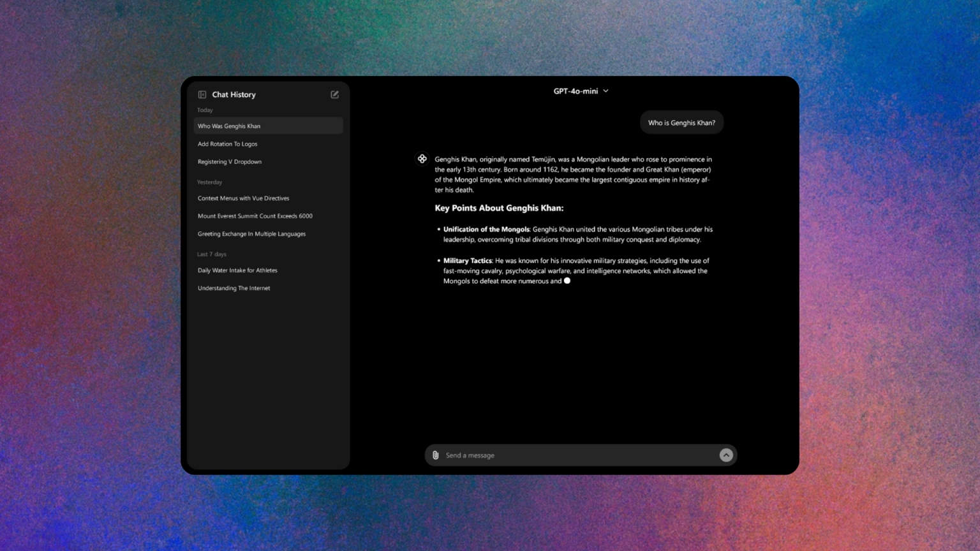Click the 'Military Tactics' bold text
980x551 pixels.
click(468, 261)
